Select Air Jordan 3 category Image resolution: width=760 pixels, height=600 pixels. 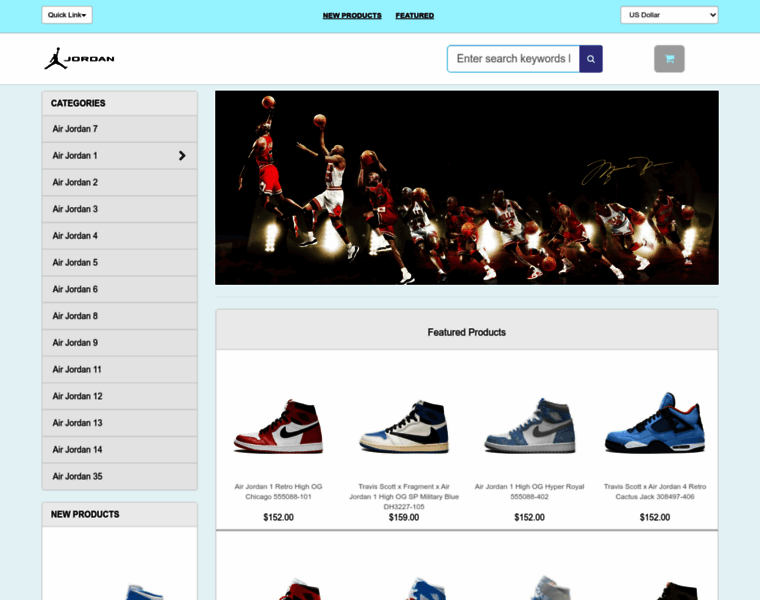pyautogui.click(x=119, y=209)
